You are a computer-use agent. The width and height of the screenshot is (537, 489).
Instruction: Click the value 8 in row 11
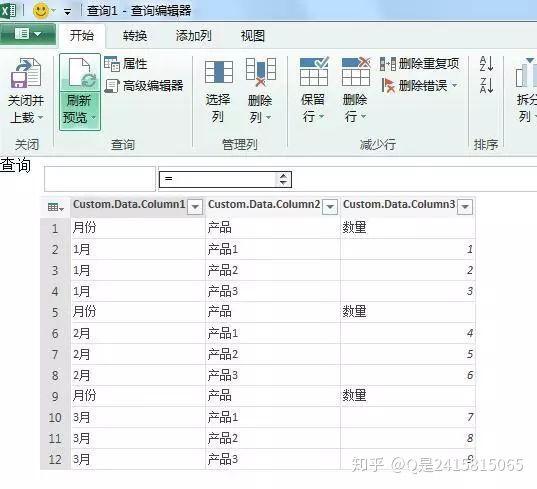pyautogui.click(x=470, y=438)
